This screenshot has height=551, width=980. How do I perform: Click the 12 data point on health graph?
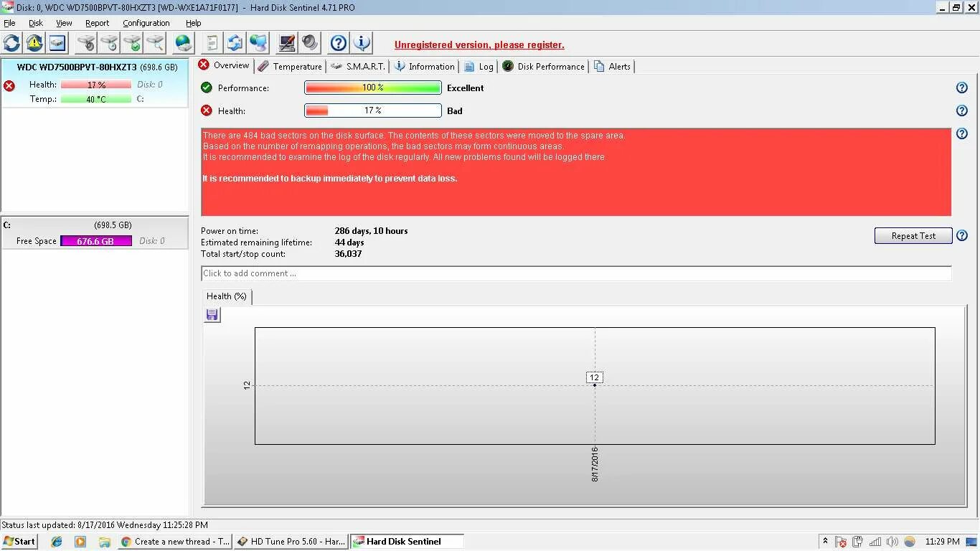coord(594,385)
